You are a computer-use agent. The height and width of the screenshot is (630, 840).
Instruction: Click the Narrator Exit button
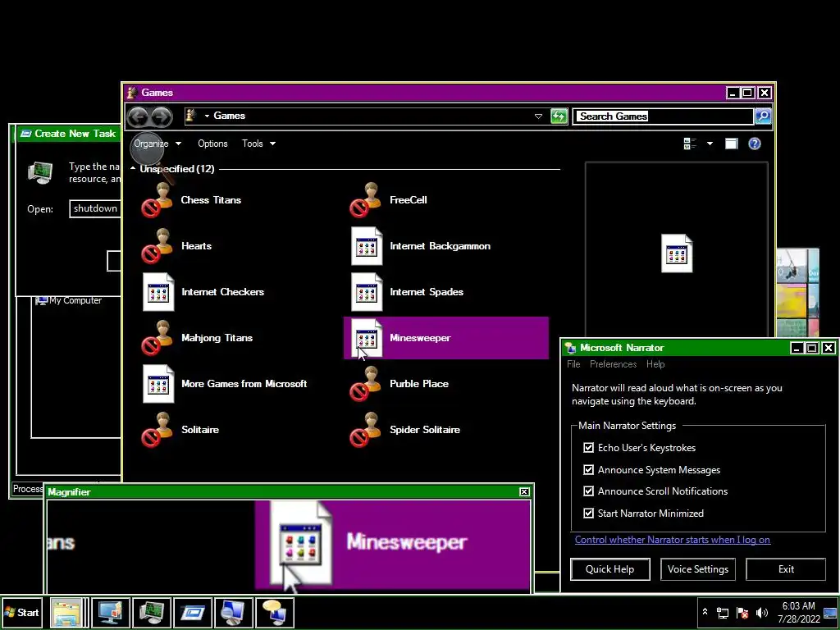786,569
